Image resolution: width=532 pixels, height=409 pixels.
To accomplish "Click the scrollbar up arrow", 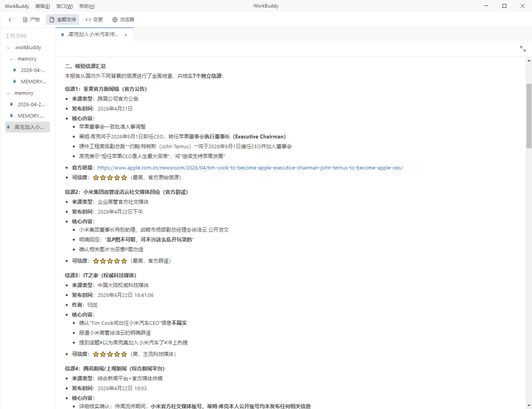I will point(529,61).
